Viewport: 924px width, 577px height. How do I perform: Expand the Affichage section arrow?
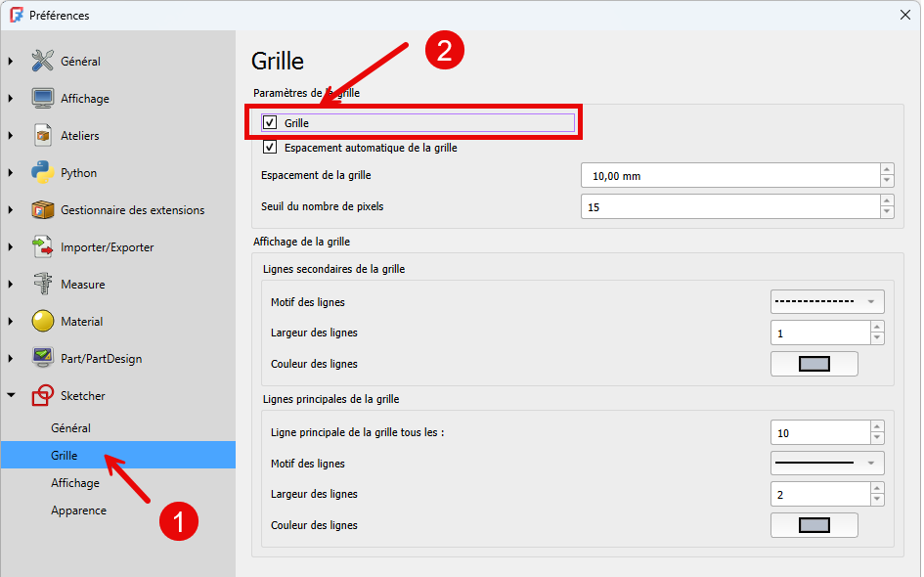[11, 98]
